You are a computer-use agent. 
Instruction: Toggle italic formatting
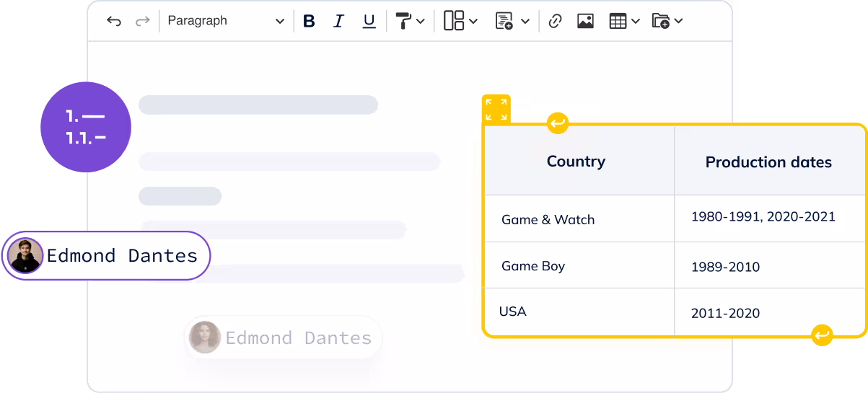[x=338, y=21]
